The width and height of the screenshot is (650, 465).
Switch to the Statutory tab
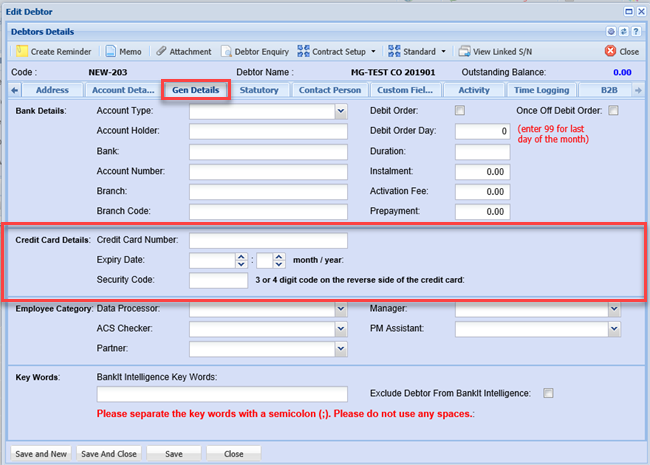coord(260,90)
